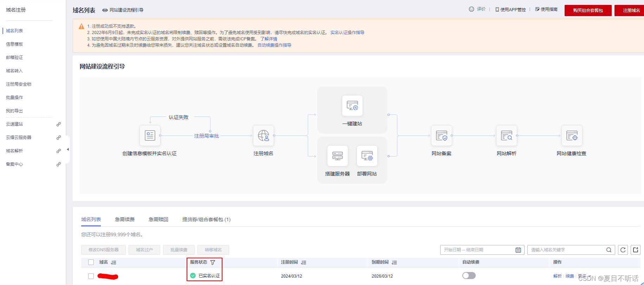
Task: Open 我的导出 in the sidebar
Action: tap(14, 111)
